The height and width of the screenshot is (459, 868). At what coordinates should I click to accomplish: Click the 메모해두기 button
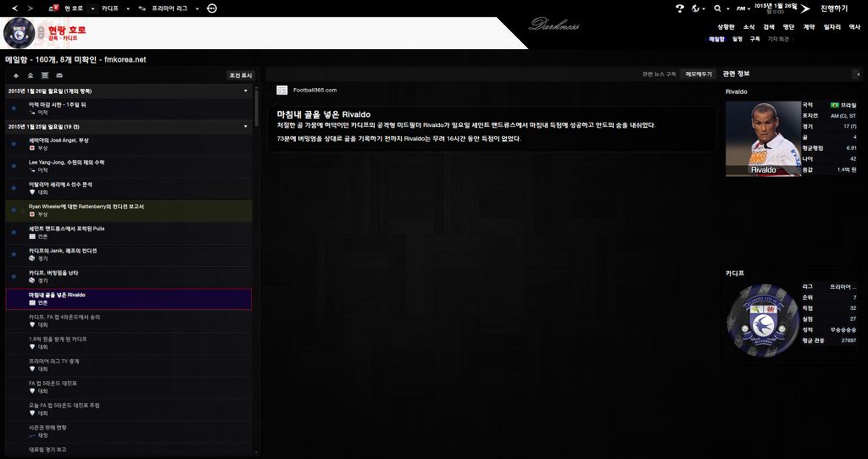698,75
